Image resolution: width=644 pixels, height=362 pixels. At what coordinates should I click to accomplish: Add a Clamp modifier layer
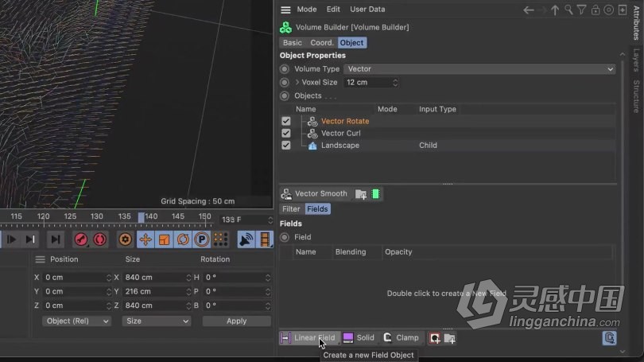(402, 338)
